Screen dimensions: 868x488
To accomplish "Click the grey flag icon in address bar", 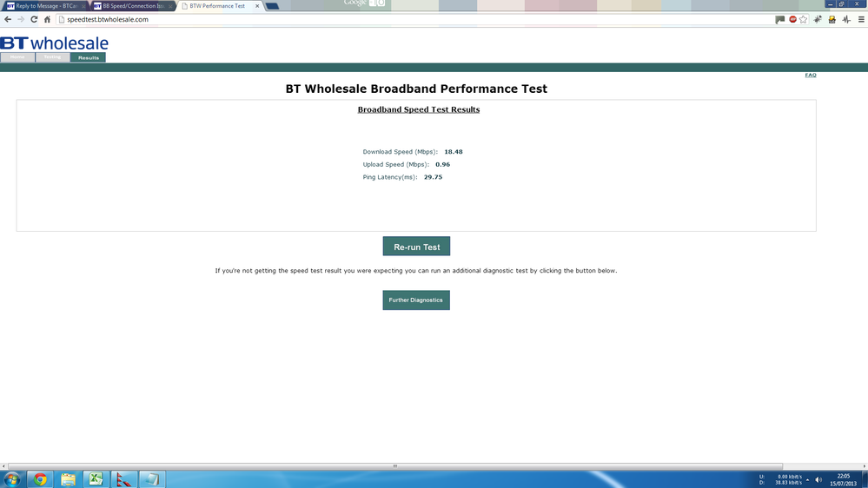I will pyautogui.click(x=780, y=19).
